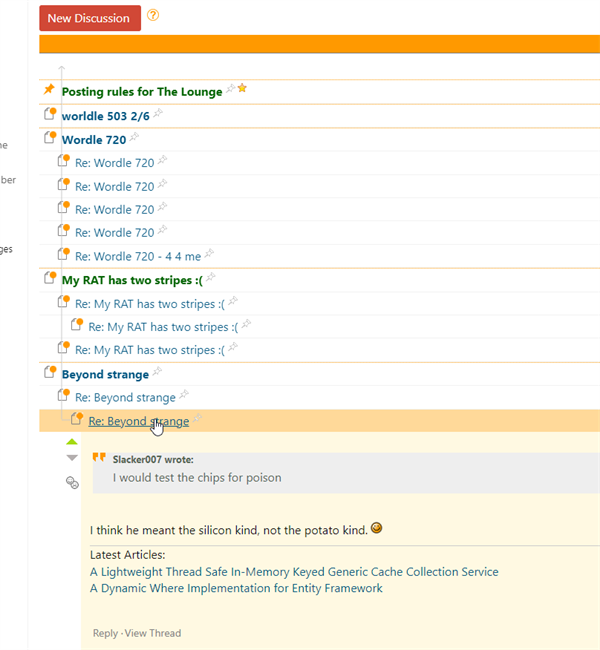The height and width of the screenshot is (650, 600).
Task: Click the pin icon after bold Beyond strange
Action: 157,371
